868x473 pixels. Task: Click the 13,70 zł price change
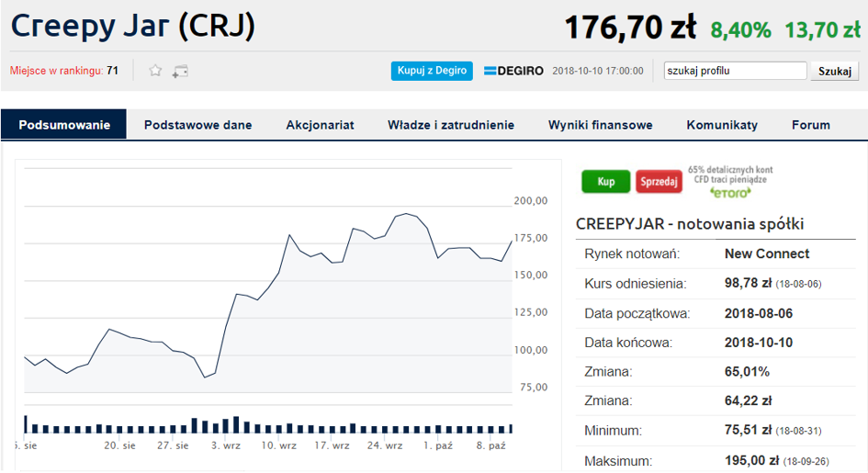coord(823,30)
